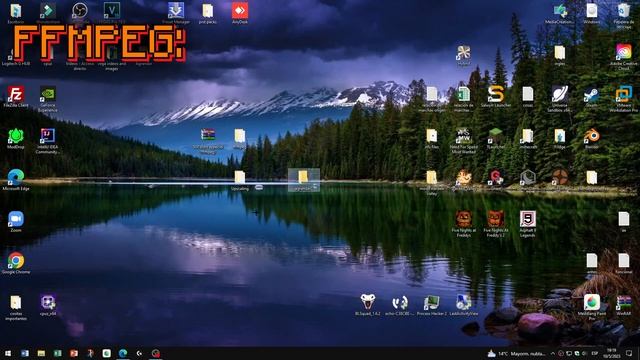Select the Process Hacker 2 shortcut

pyautogui.click(x=431, y=305)
